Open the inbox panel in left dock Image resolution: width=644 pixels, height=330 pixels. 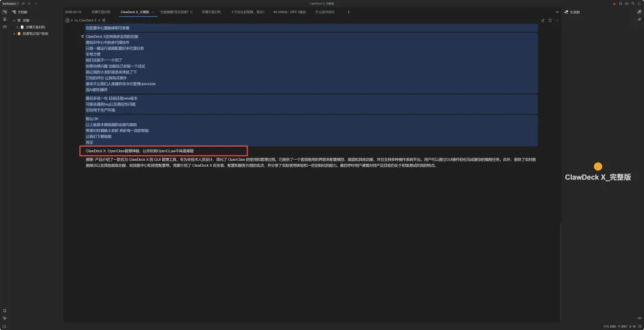[5, 27]
